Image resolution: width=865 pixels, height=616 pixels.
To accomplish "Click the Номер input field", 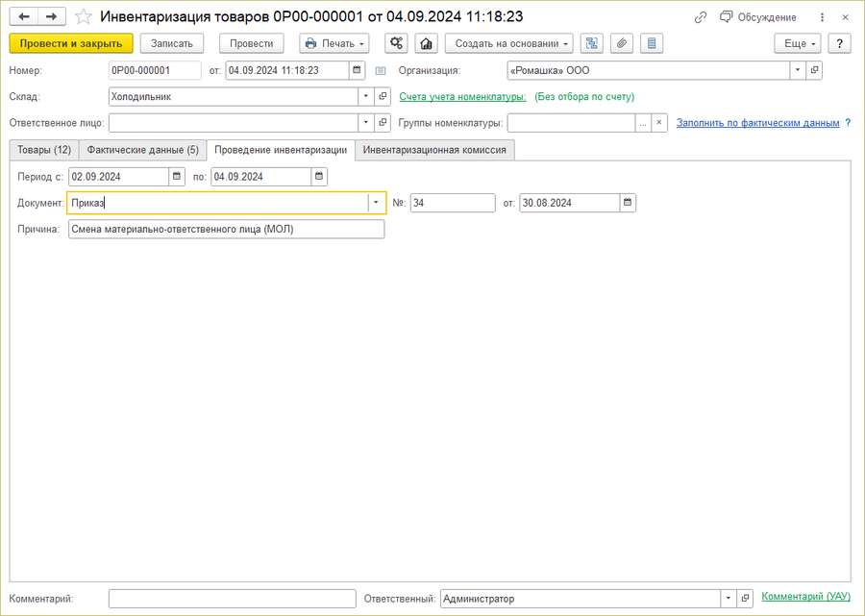I will pyautogui.click(x=155, y=70).
